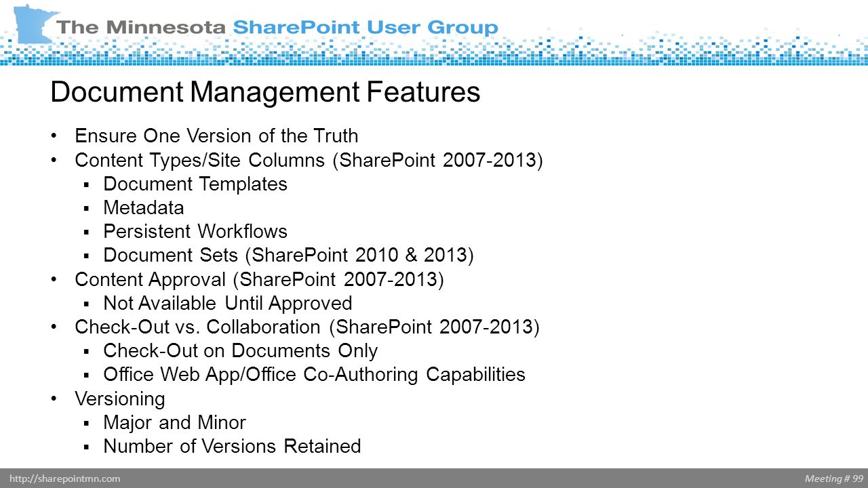
Task: Click 'Check-Out vs. Collaboration (SharePoint 2007-2013)' bullet
Action: [x=307, y=327]
